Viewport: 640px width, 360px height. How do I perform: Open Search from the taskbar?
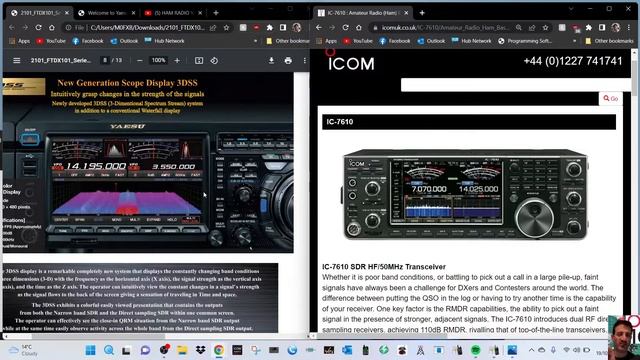click(109, 350)
